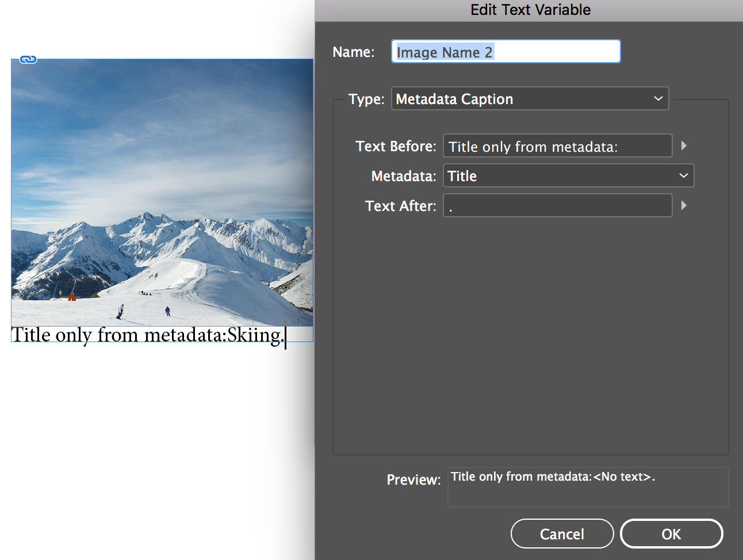
Task: Click the 'Text Before:' label
Action: [396, 146]
